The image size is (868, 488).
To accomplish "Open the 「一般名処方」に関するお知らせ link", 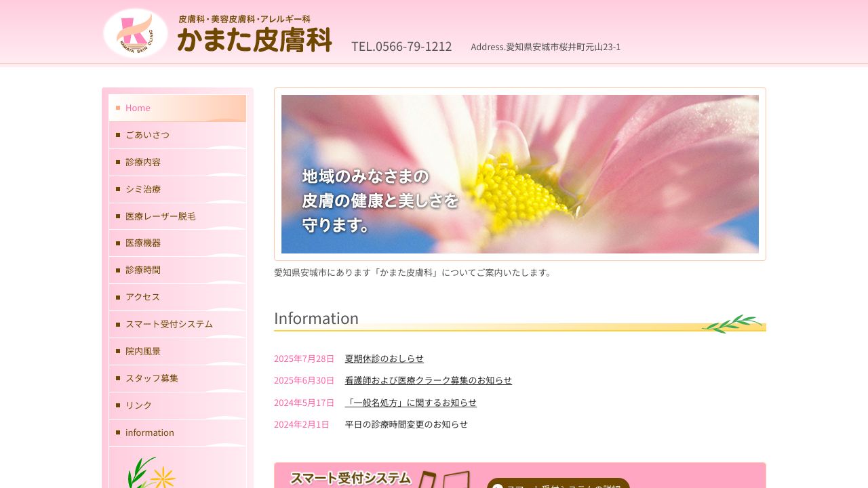I will (x=411, y=403).
